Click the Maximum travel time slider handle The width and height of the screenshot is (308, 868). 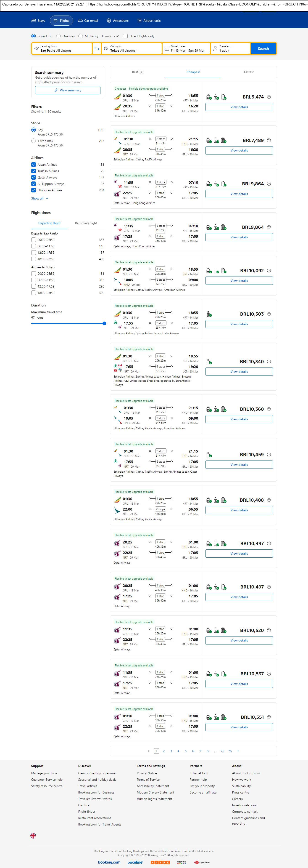[104, 323]
